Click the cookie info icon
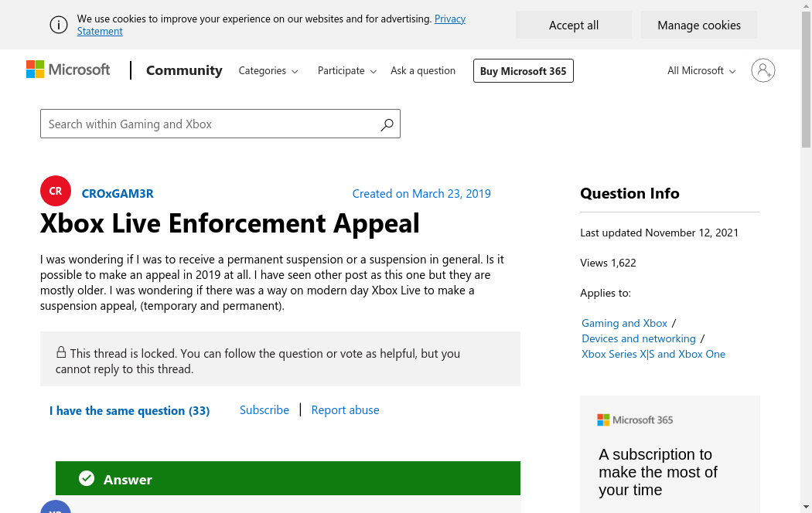Image resolution: width=812 pixels, height=513 pixels. [x=59, y=25]
